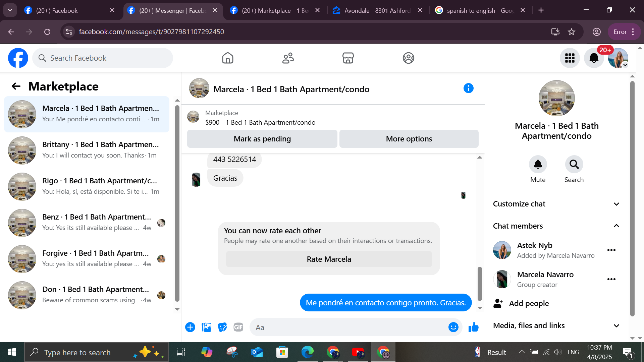Click the conversation information icon
This screenshot has height=362, width=644.
click(468, 88)
